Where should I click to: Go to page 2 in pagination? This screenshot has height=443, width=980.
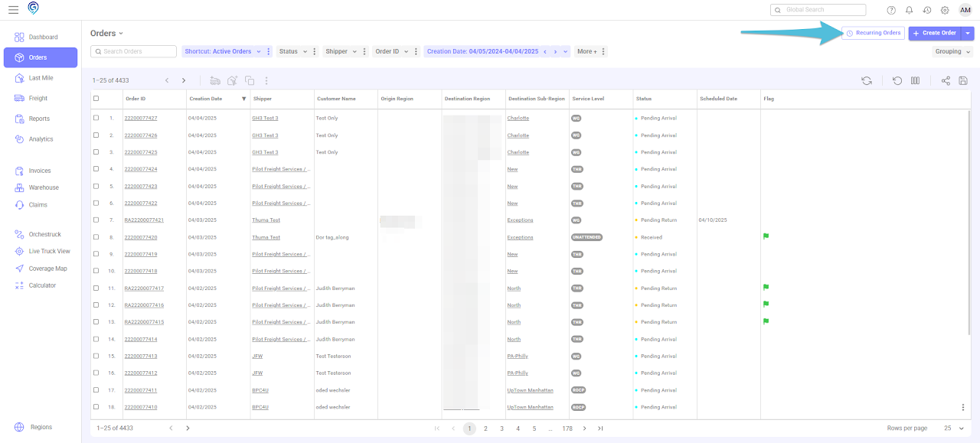tap(485, 428)
